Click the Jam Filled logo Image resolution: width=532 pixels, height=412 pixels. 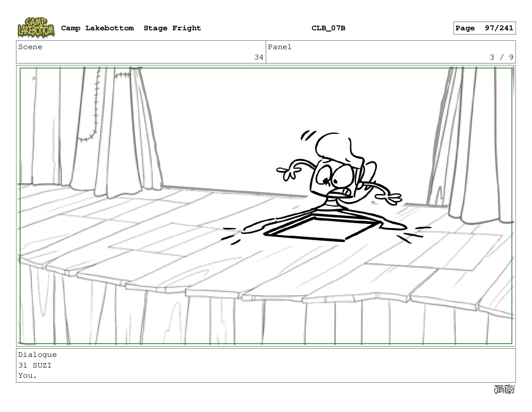pos(504,389)
